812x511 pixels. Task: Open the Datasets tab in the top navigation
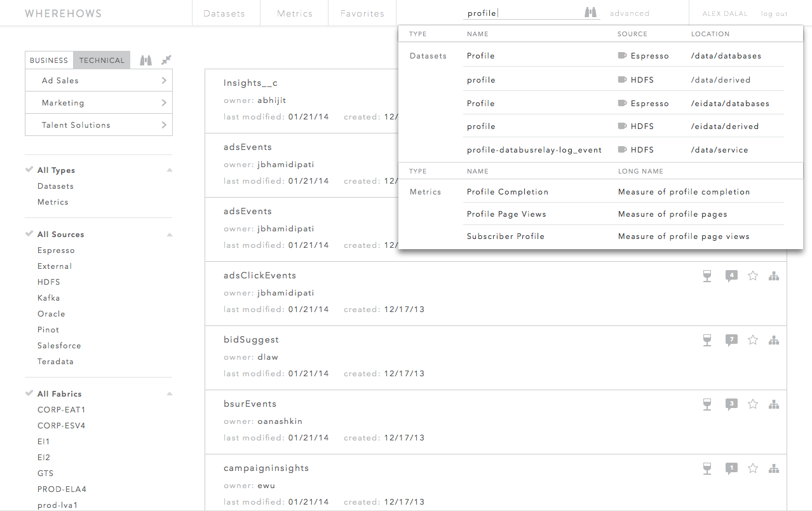point(224,13)
